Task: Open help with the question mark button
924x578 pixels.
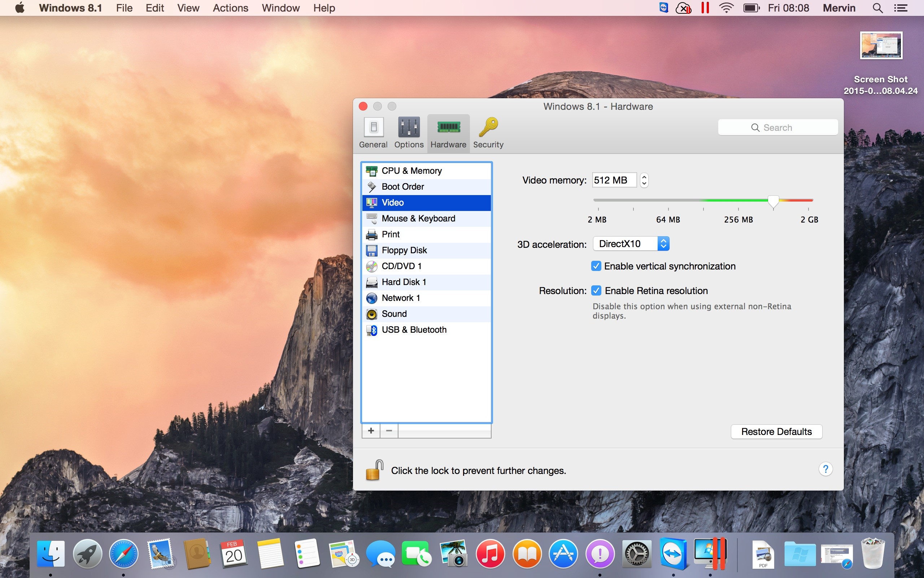Action: tap(825, 469)
